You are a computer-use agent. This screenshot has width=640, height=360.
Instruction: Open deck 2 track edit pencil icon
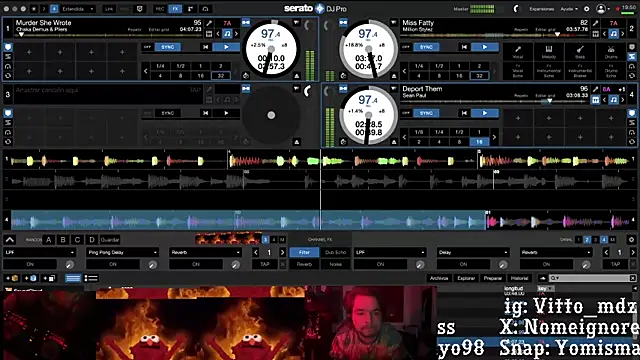pos(596,23)
